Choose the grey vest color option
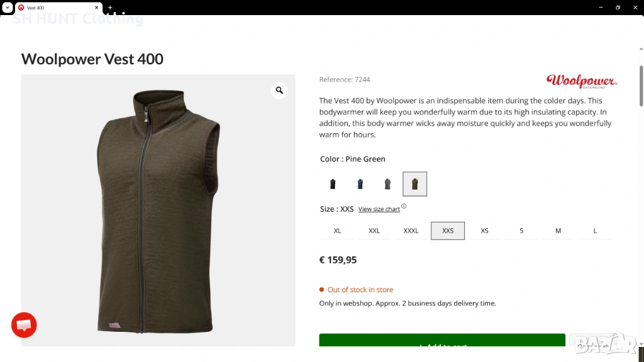The height and width of the screenshot is (362, 644). [387, 184]
